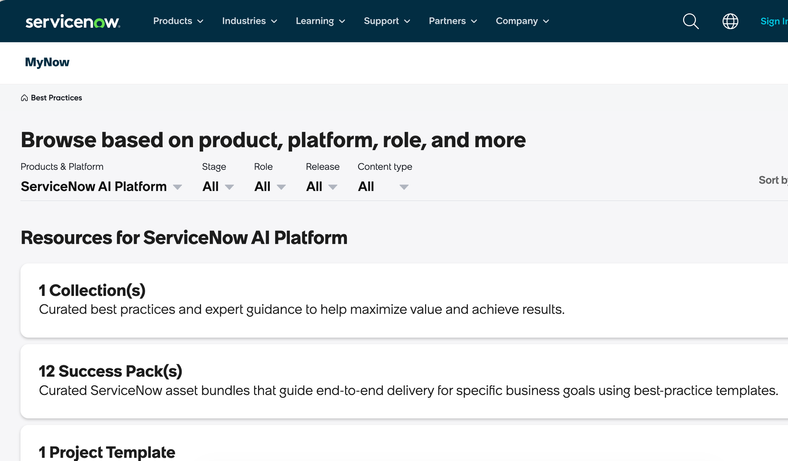Open the 12 Success Pack(s) card
The image size is (788, 461).
click(x=404, y=381)
